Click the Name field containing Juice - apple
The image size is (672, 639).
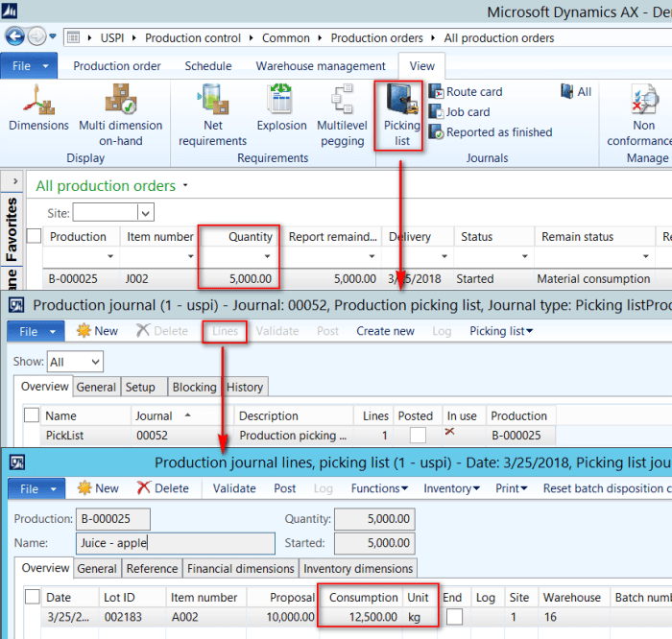point(173,541)
